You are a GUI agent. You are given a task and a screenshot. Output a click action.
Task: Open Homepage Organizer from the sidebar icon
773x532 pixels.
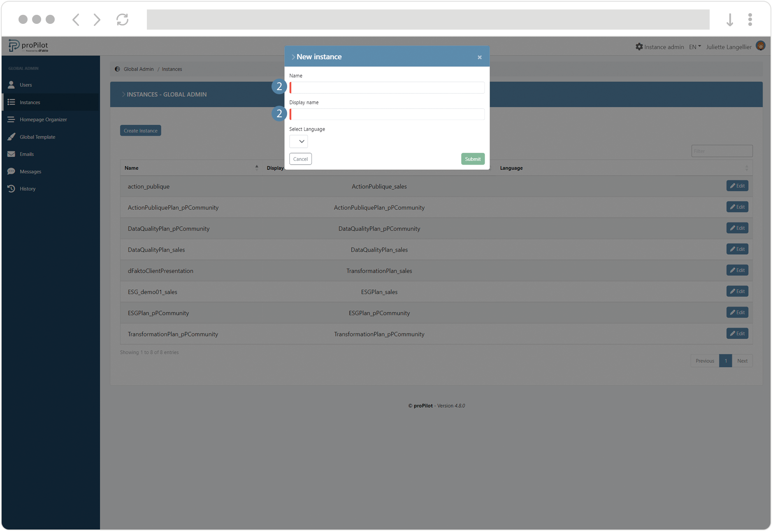12,119
